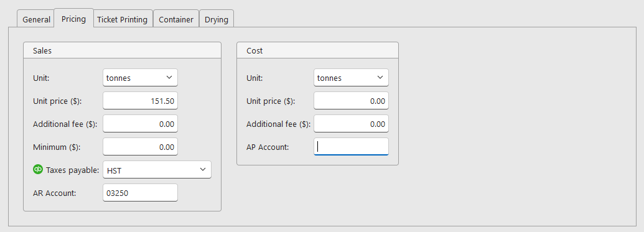
Task: Focus the Cost Additional fee field
Action: [x=351, y=124]
